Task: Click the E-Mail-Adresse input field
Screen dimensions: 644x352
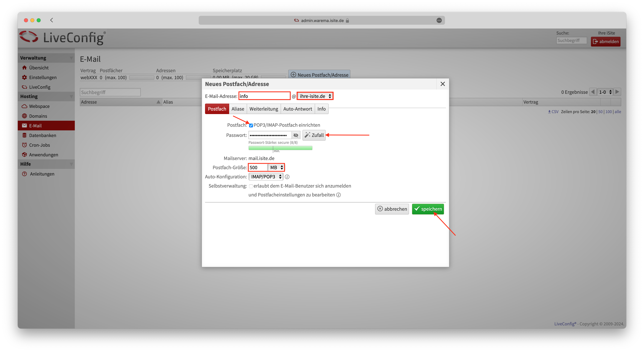Action: (x=264, y=96)
